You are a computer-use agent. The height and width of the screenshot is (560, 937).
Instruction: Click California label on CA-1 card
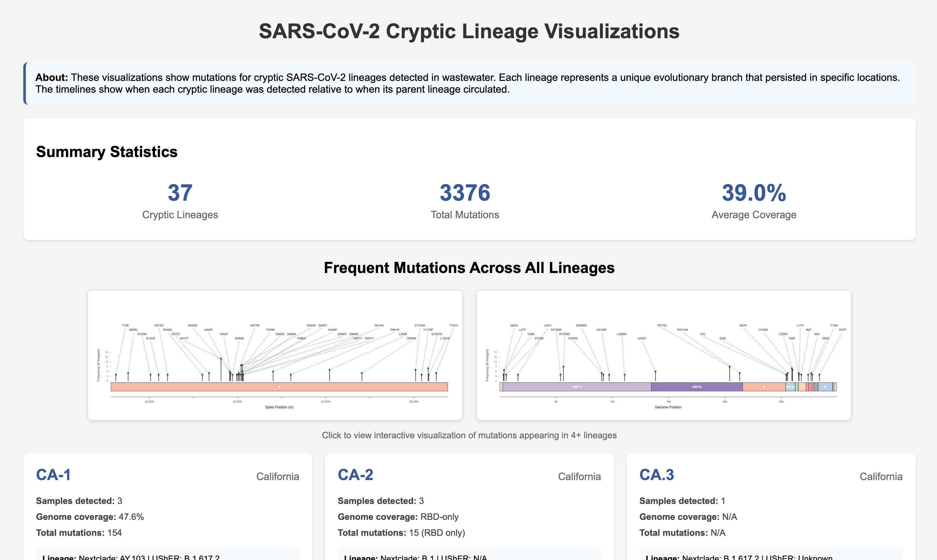click(278, 476)
